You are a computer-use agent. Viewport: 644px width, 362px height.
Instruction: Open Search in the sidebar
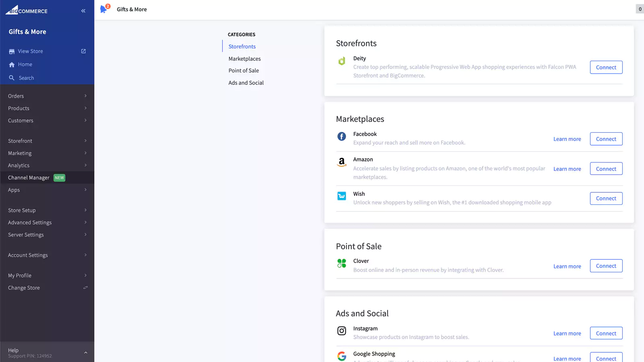pos(26,78)
